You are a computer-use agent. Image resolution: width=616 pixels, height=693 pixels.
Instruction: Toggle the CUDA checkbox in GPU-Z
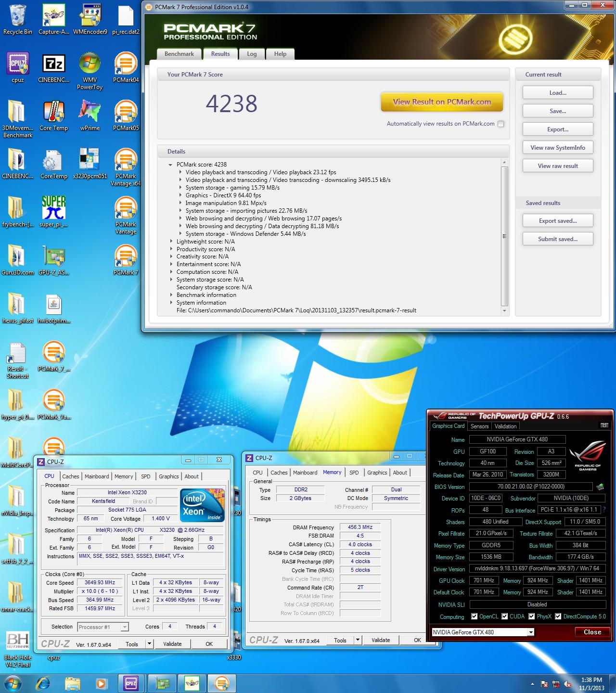tap(505, 616)
